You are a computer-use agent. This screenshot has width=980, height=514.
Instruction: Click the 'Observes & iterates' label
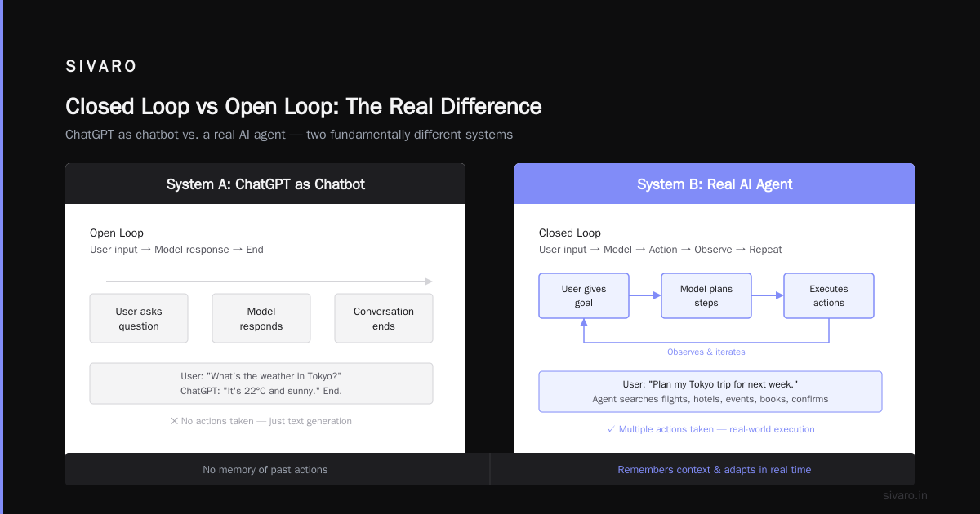706,352
